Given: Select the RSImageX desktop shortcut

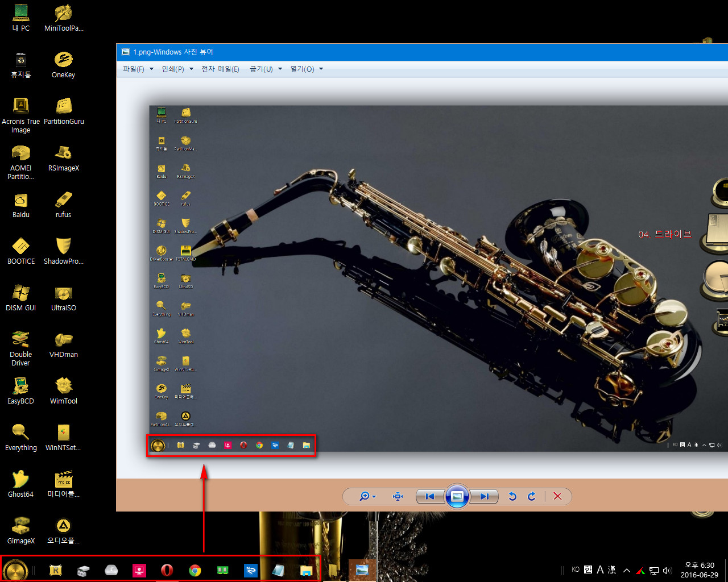Looking at the screenshot, I should (64, 157).
